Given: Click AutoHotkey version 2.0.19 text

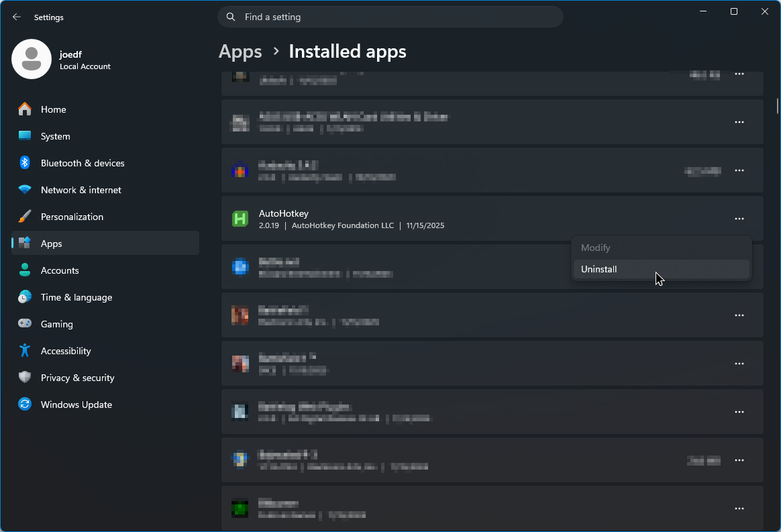Looking at the screenshot, I should (269, 225).
